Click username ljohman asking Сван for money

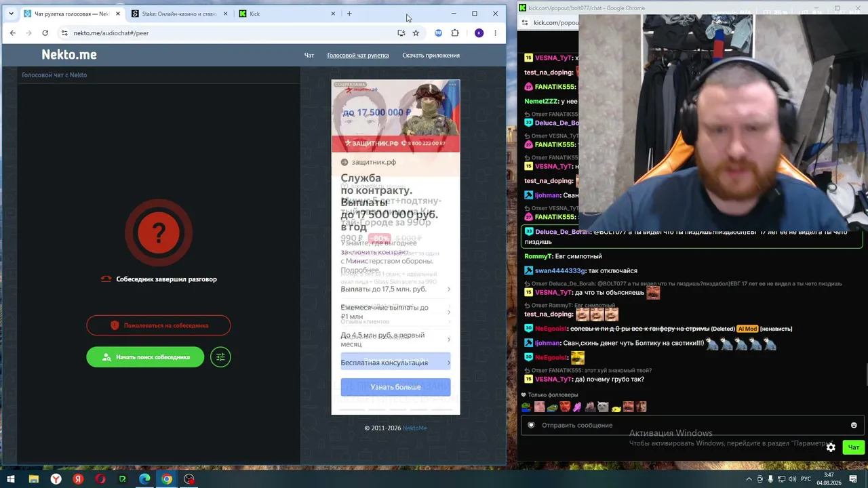(547, 344)
